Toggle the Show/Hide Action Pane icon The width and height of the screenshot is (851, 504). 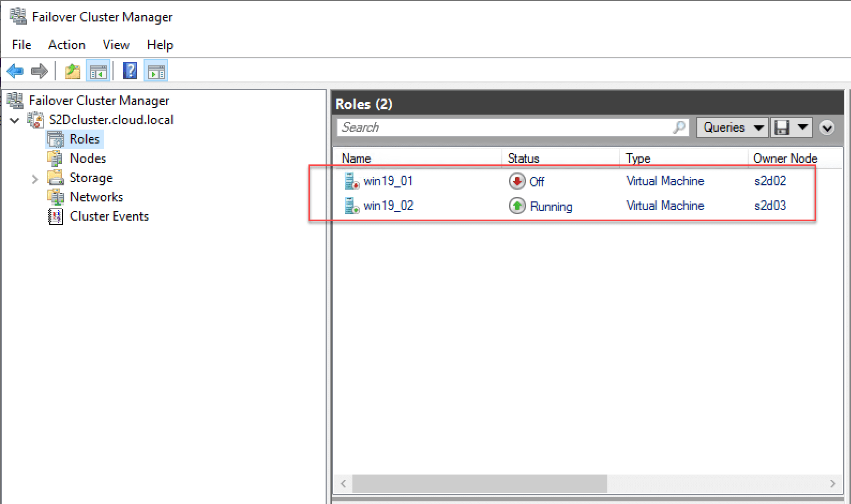(x=156, y=71)
